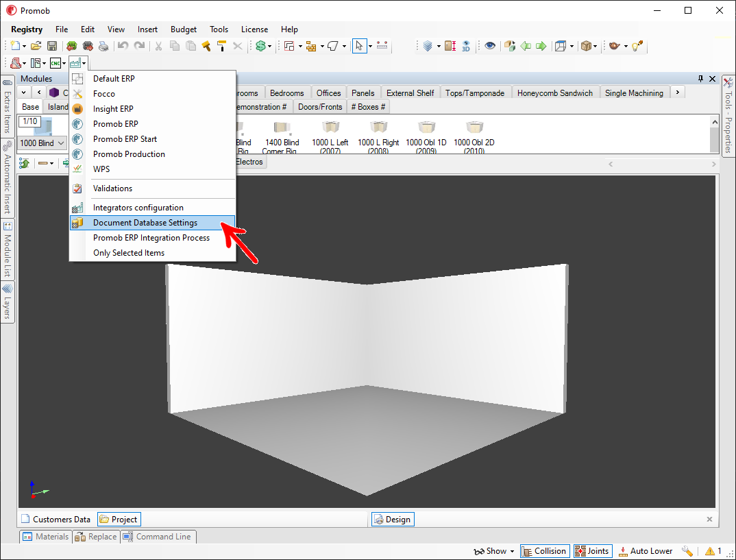The width and height of the screenshot is (736, 560).
Task: Open the 1000 Blind combo box
Action: point(42,143)
